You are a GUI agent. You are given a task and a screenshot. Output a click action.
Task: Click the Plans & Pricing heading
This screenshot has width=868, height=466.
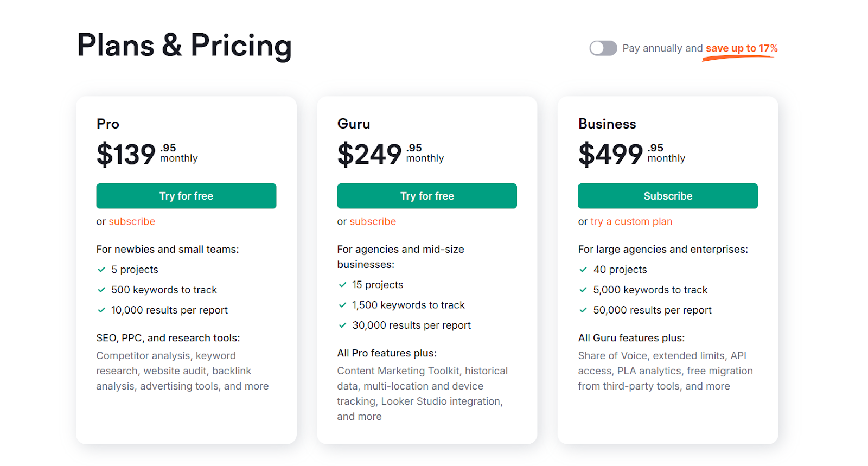pyautogui.click(x=184, y=45)
